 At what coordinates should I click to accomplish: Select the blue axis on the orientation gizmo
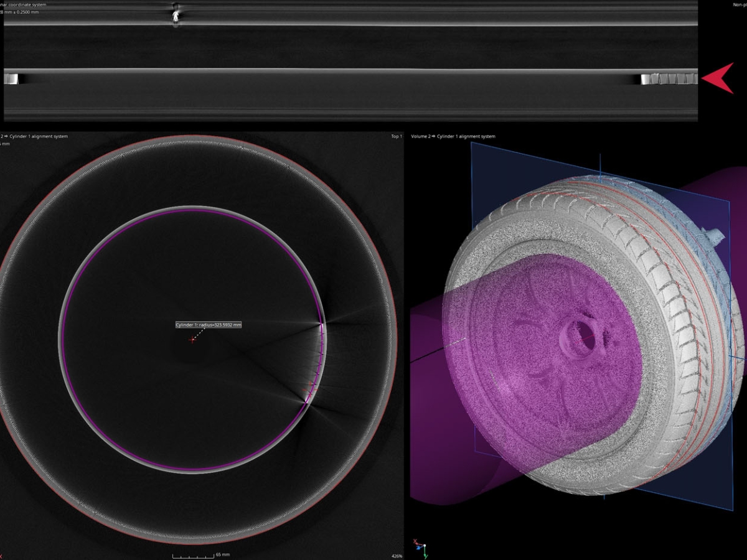(x=418, y=548)
